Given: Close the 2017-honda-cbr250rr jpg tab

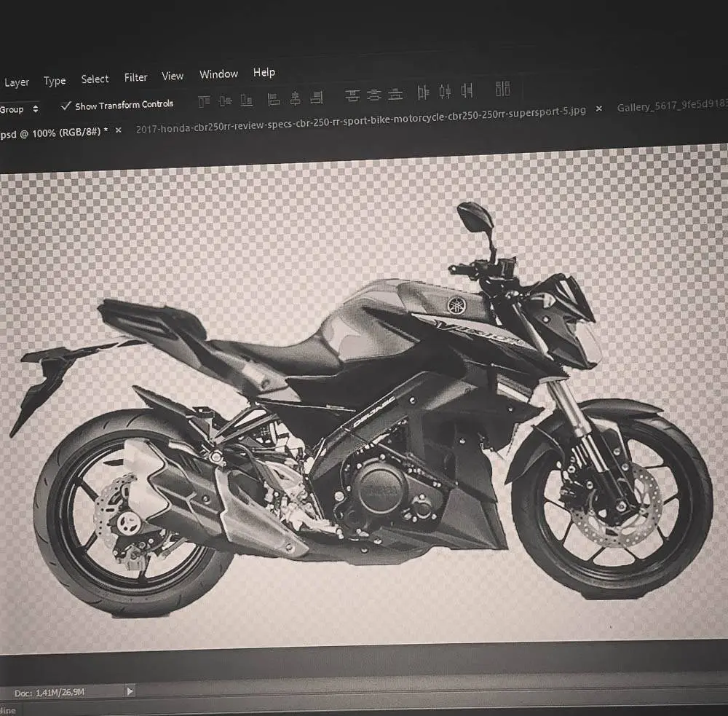Looking at the screenshot, I should pyautogui.click(x=599, y=109).
